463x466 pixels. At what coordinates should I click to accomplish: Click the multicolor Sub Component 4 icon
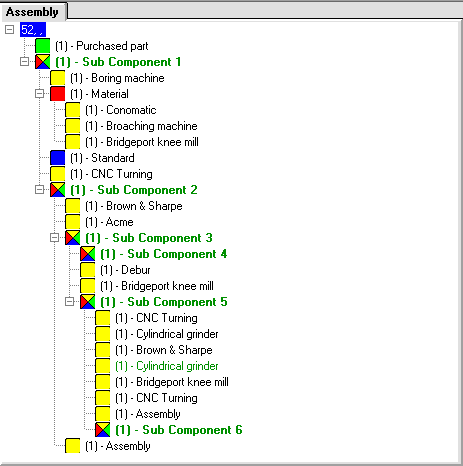click(88, 254)
